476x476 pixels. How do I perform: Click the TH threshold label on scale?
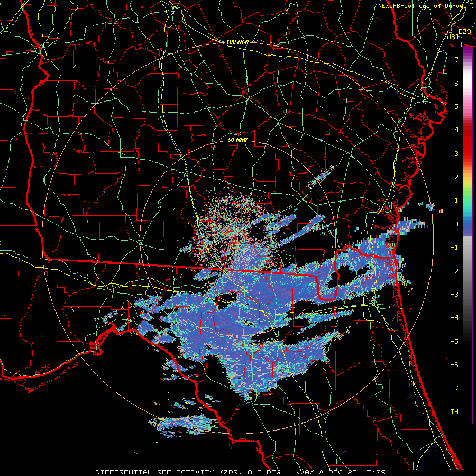(x=454, y=412)
